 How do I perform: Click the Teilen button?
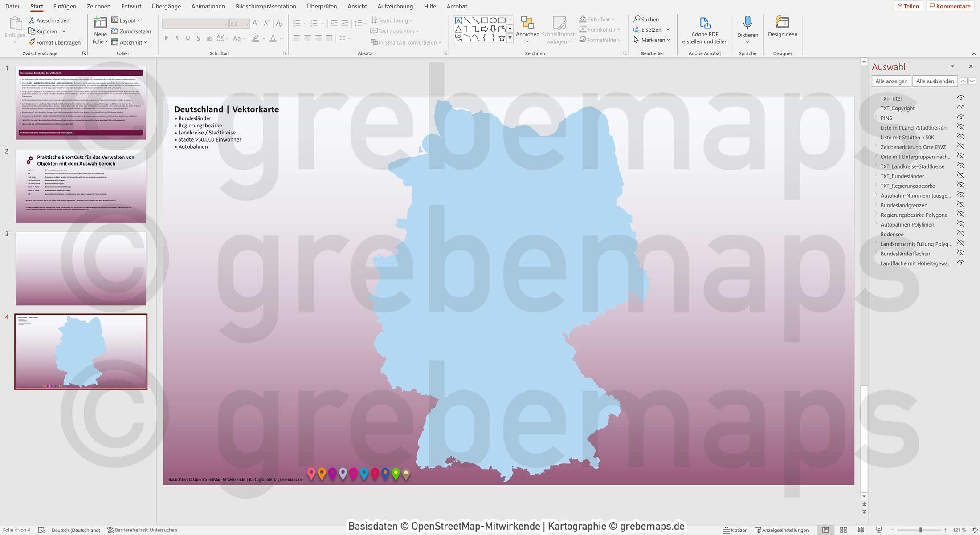908,6
